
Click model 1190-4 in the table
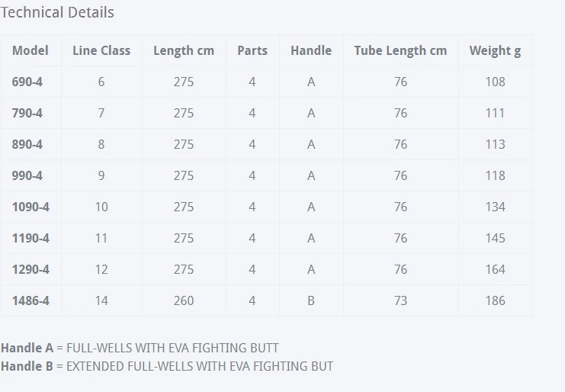(30, 238)
